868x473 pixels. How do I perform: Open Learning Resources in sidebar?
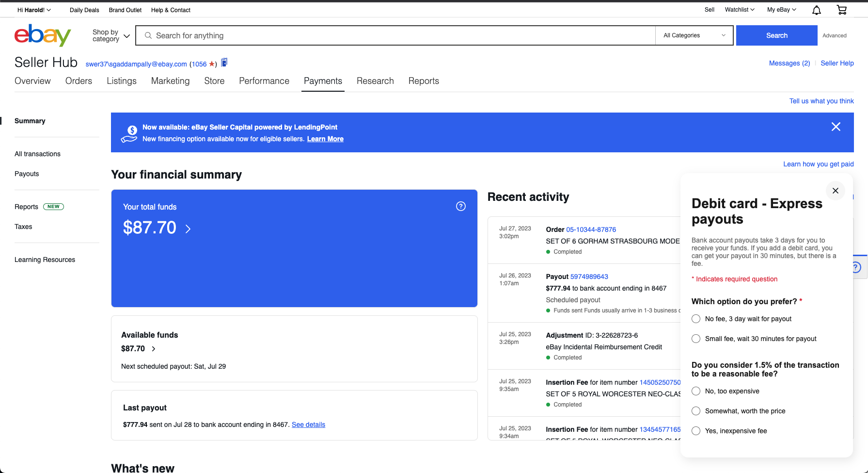click(x=45, y=260)
